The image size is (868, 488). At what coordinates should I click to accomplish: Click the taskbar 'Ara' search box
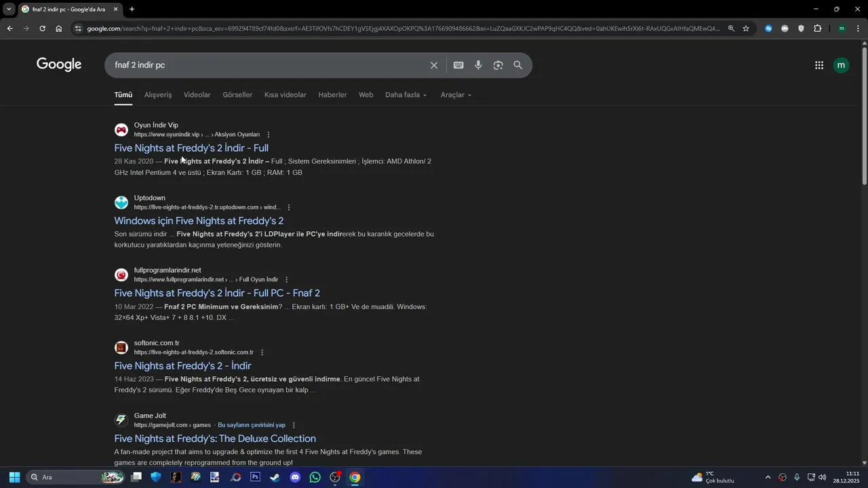[x=76, y=477]
